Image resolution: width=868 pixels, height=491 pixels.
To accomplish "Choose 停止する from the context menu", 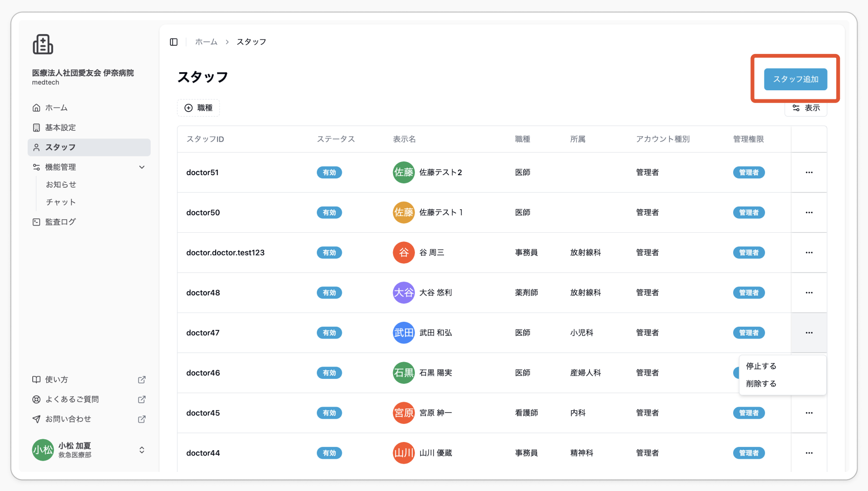I will 783,366.
